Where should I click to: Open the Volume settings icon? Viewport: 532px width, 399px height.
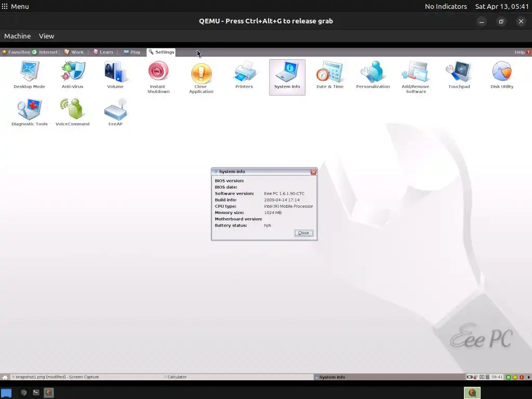click(115, 75)
